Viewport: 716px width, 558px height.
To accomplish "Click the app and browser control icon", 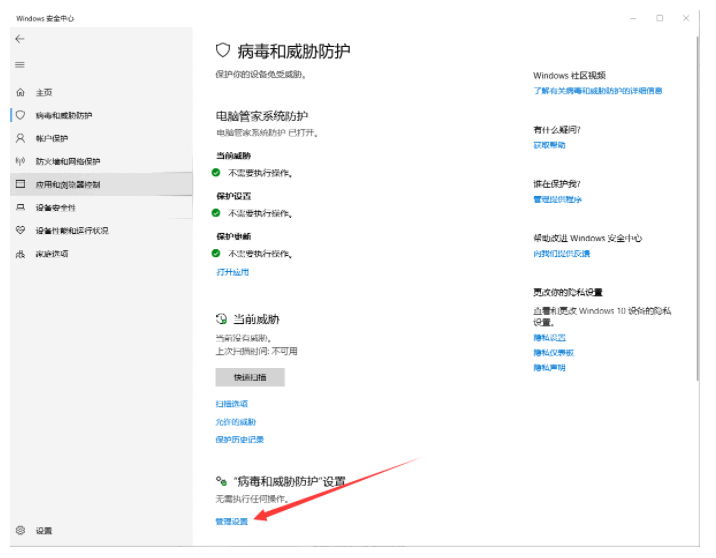I will [x=20, y=184].
